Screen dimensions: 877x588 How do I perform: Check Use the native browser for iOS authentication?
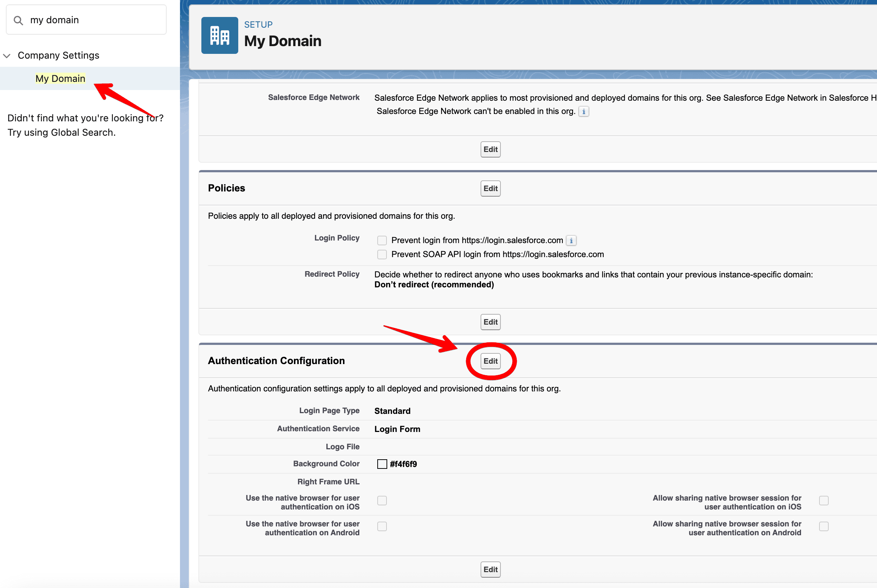tap(382, 500)
